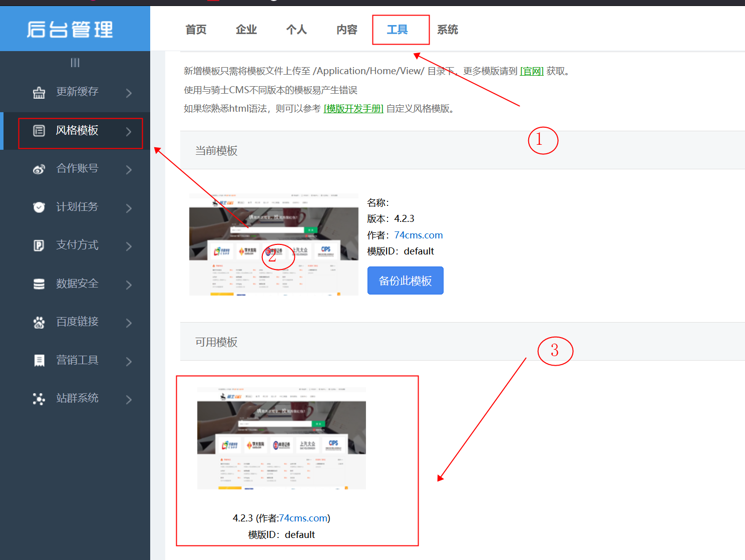Expand the 风格模板 sidebar entry chevron
Viewport: 745px width, 560px height.
click(129, 131)
